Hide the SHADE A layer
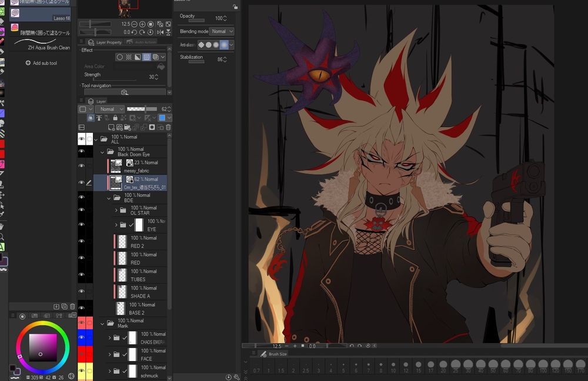This screenshot has height=381, width=588. 81,292
